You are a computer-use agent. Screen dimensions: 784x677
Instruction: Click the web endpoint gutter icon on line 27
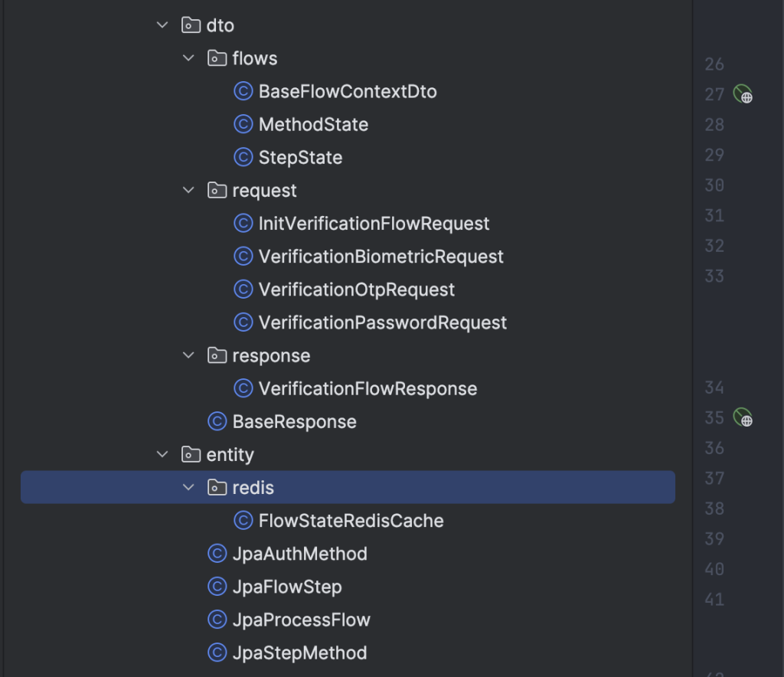743,94
